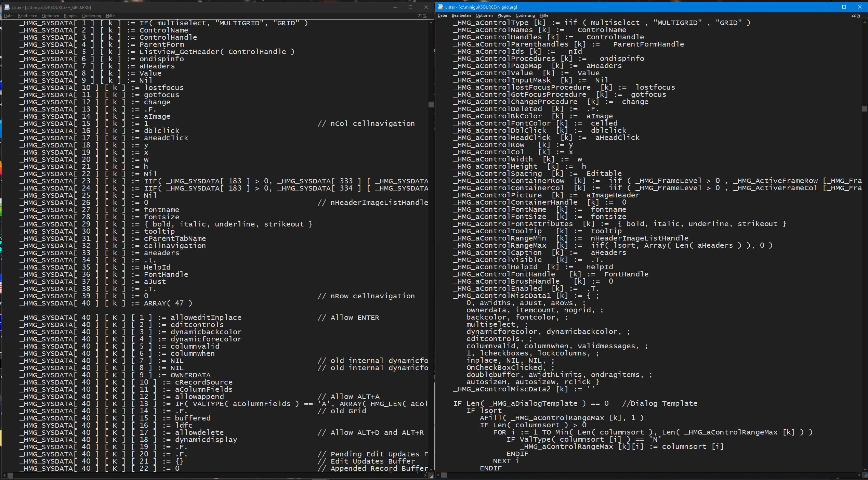Click Lister app icon in left title bar

[x=7, y=7]
